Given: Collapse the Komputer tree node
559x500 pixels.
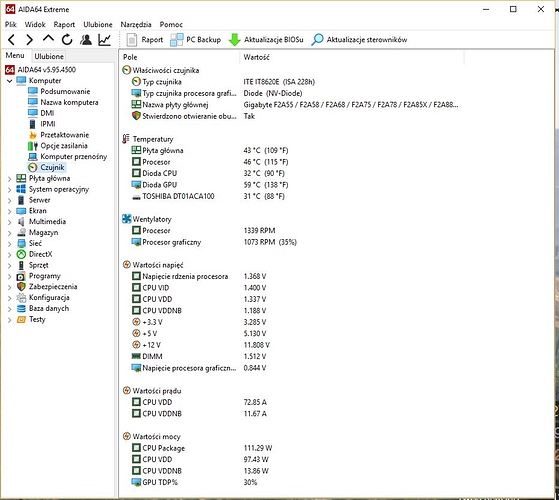Looking at the screenshot, I should (10, 81).
